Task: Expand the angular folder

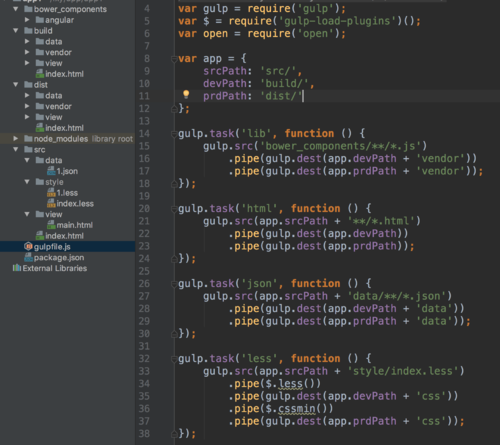Action: 27,20
